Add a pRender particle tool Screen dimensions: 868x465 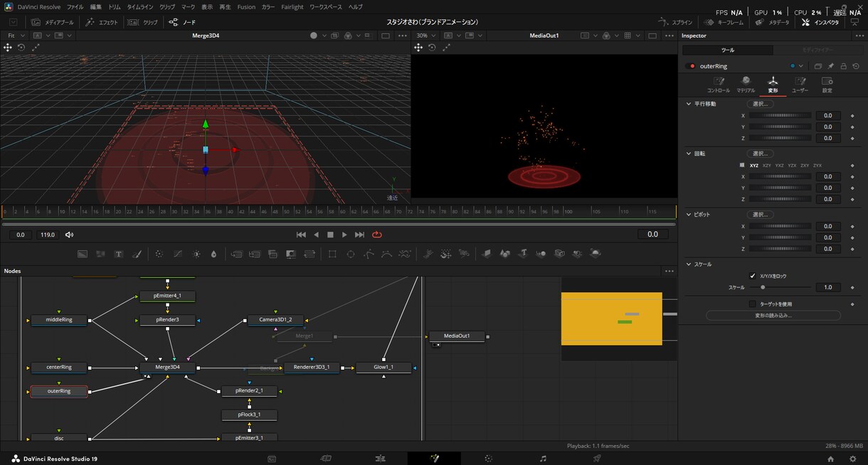464,254
